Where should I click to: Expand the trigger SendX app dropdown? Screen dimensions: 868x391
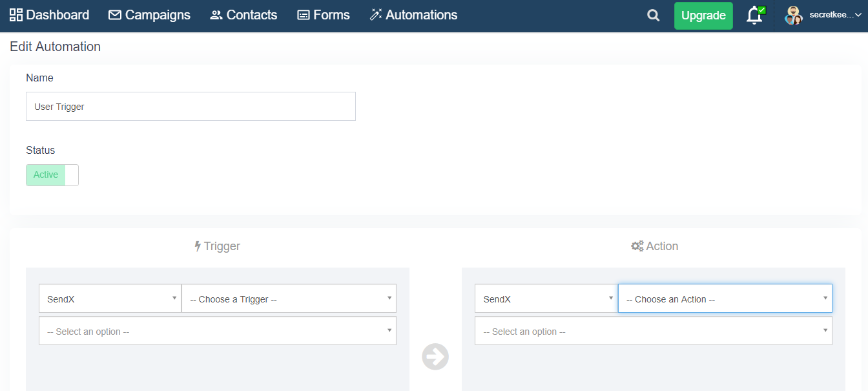tap(110, 299)
